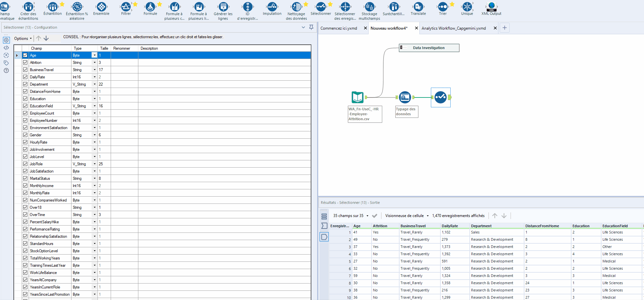644x300 pixels.
Task: Open the Commencez ici.yxmd tab
Action: point(338,28)
